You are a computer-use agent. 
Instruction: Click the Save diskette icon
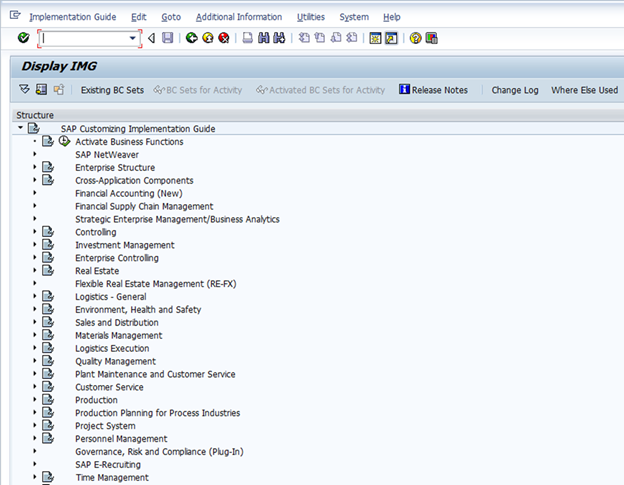point(167,38)
